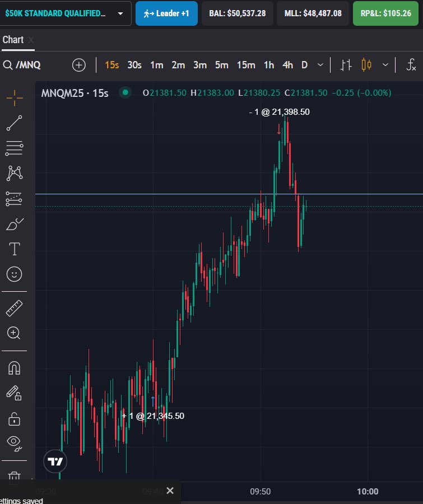Open the $50K Standard Qualified account dropdown
Viewport: 423px width, 504px height.
coord(64,13)
